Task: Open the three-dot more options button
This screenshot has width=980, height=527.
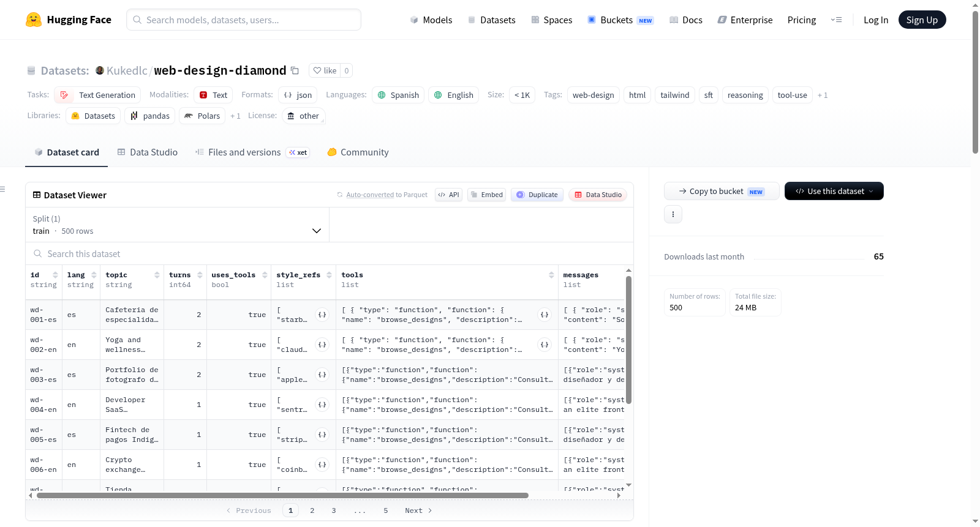Action: [673, 214]
